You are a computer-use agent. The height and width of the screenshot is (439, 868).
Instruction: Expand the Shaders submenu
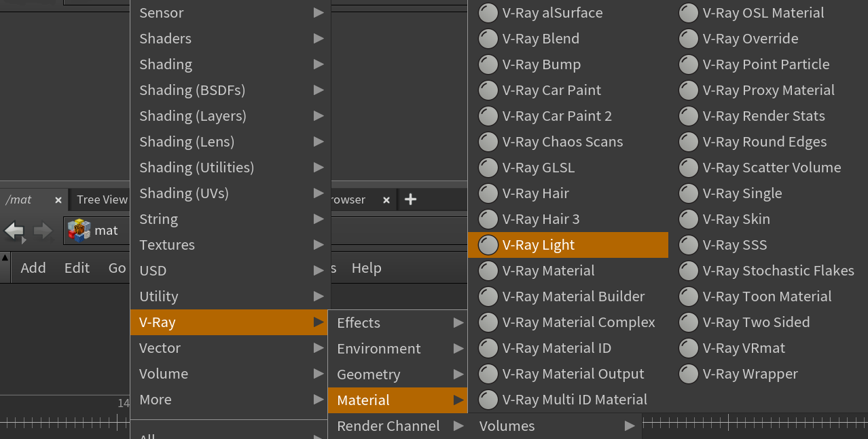click(x=230, y=39)
